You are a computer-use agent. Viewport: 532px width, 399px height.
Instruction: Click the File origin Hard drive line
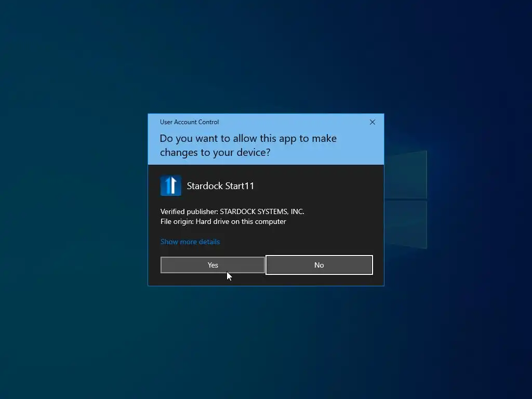click(223, 221)
